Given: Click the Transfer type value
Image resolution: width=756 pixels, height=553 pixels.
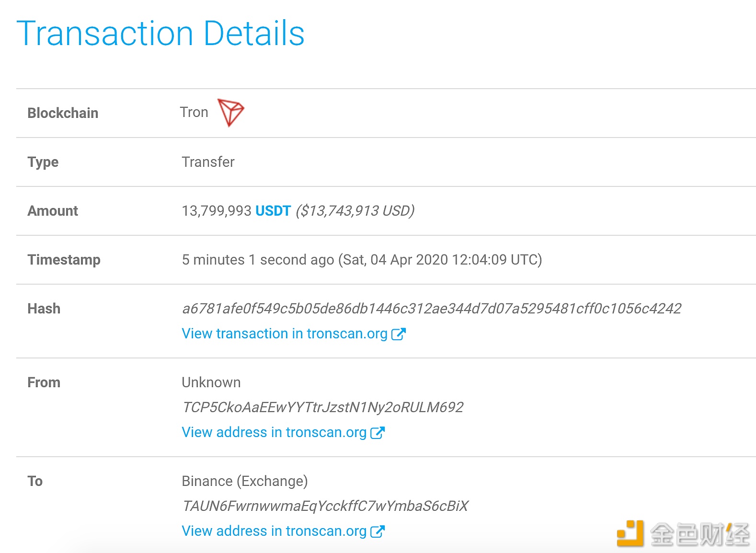Looking at the screenshot, I should tap(208, 162).
